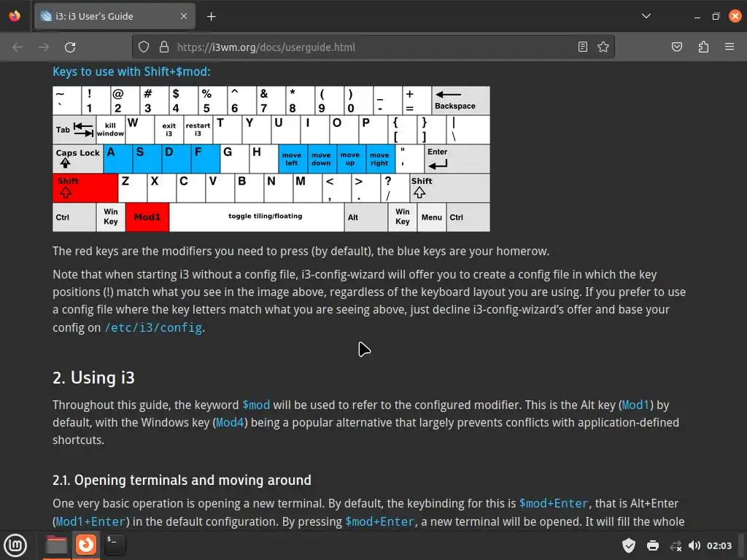
Task: Click the Mod4 text after Windows key
Action: coord(230,423)
